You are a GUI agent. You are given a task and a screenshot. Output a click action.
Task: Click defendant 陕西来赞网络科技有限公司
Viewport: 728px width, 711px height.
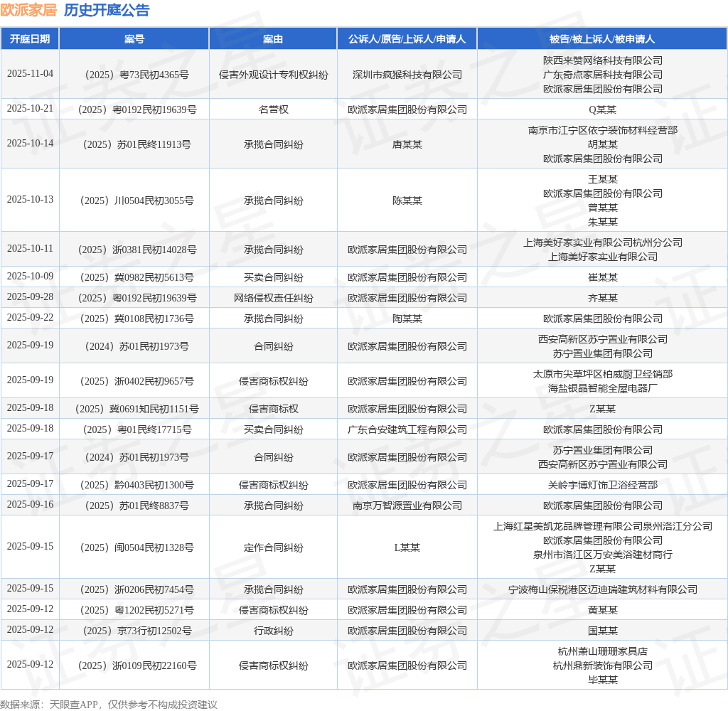point(603,61)
